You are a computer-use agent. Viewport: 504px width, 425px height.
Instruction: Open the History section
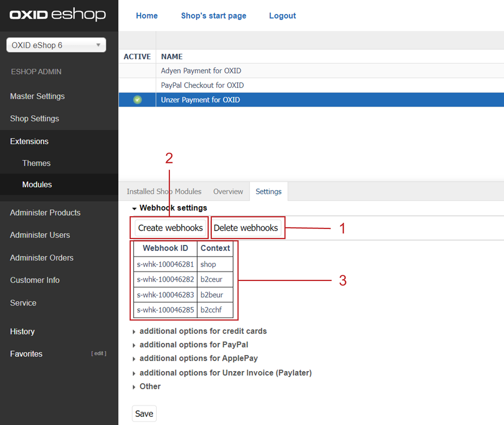point(22,331)
